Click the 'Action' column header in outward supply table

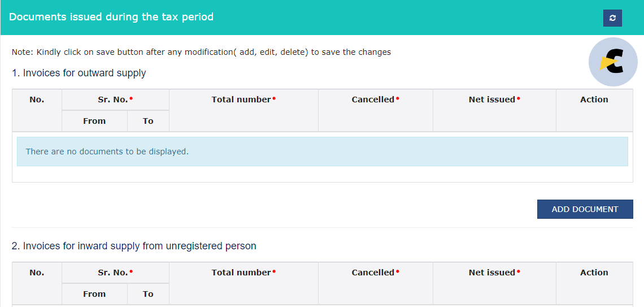594,100
